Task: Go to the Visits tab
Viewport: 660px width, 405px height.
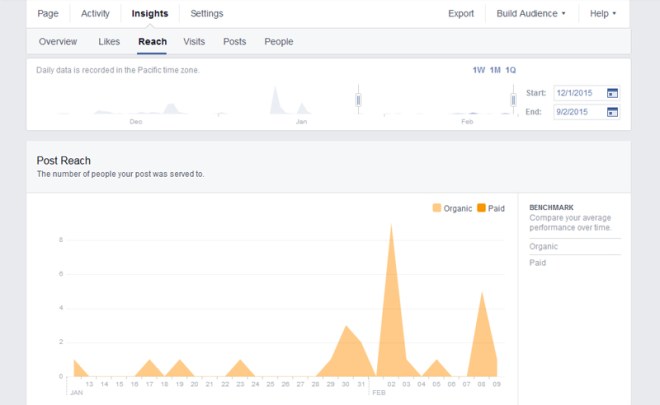Action: click(194, 42)
